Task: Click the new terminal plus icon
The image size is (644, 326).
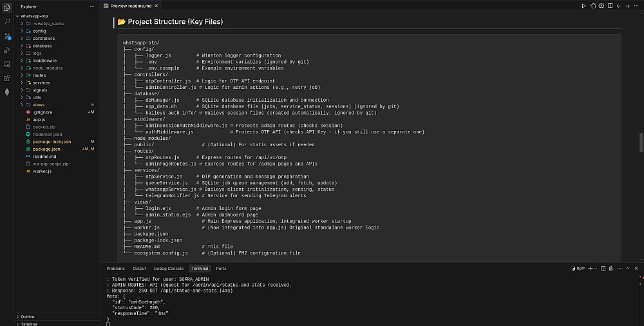Action: point(592,268)
